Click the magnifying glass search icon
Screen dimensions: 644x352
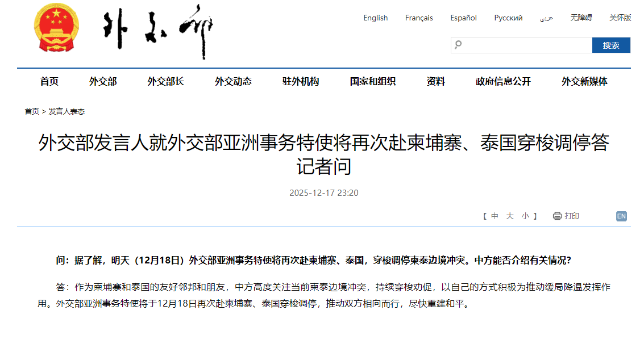pos(459,45)
